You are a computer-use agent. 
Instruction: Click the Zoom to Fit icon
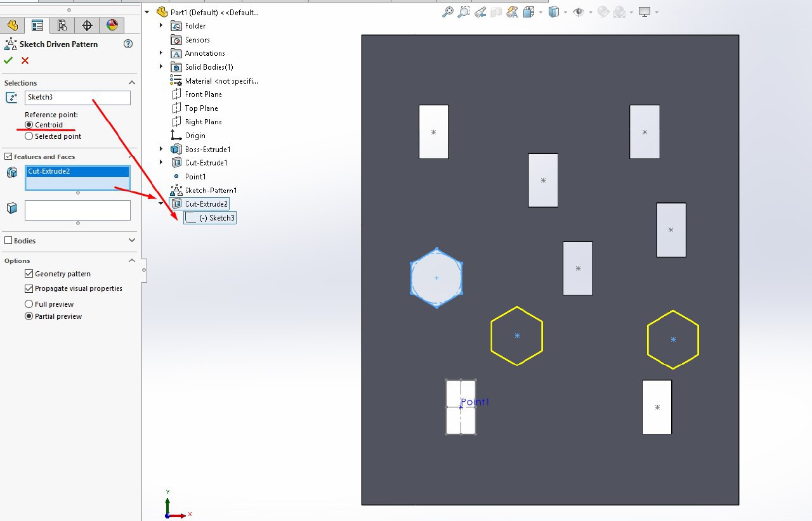[448, 12]
